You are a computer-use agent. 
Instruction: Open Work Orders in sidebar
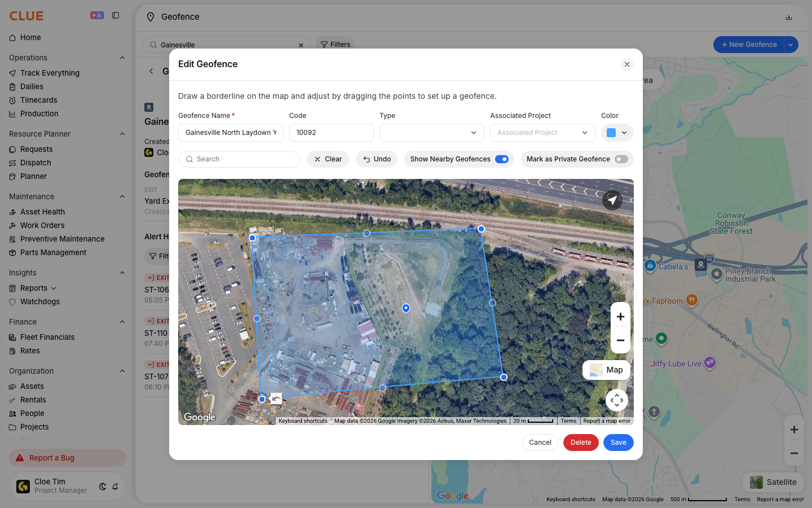pyautogui.click(x=42, y=225)
